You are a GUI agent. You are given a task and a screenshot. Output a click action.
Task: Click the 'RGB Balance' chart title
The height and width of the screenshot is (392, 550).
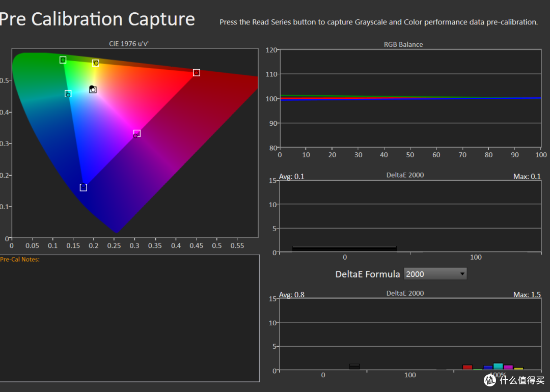click(x=403, y=44)
